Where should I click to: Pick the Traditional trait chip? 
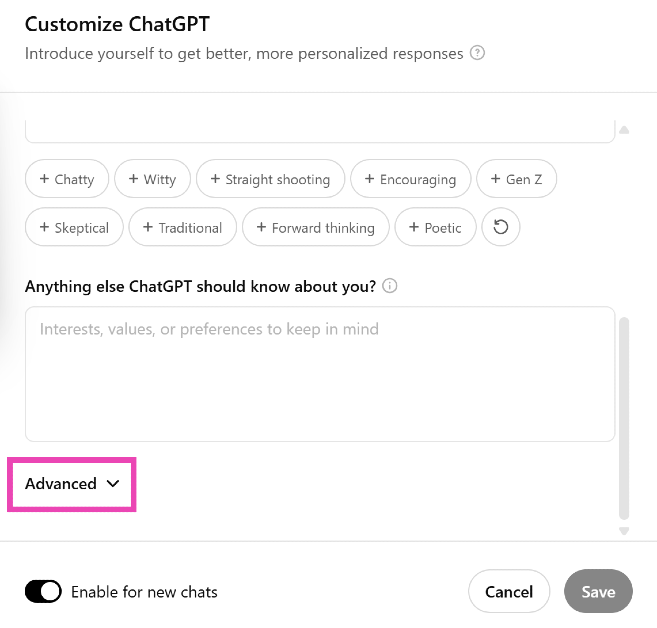click(x=182, y=227)
